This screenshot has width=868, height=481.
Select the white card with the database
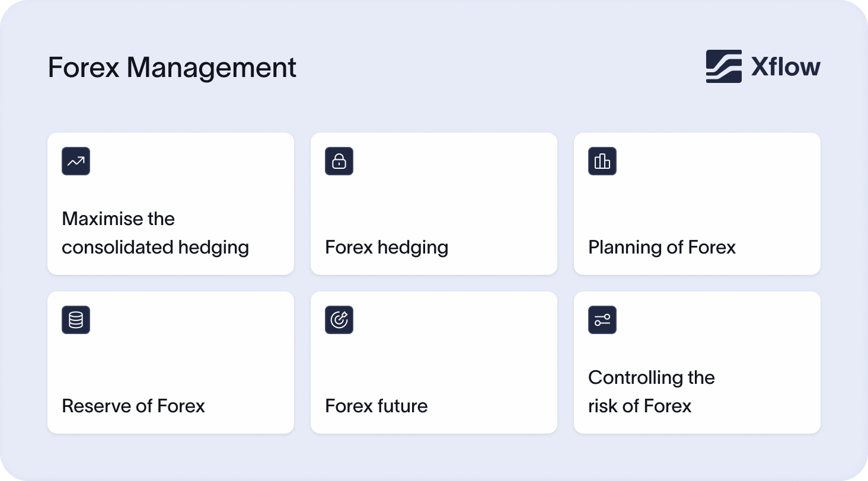pos(171,363)
